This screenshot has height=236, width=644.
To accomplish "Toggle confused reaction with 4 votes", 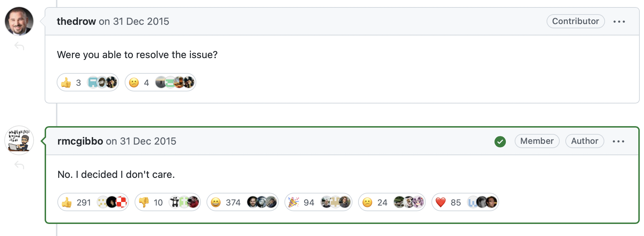I will (140, 83).
